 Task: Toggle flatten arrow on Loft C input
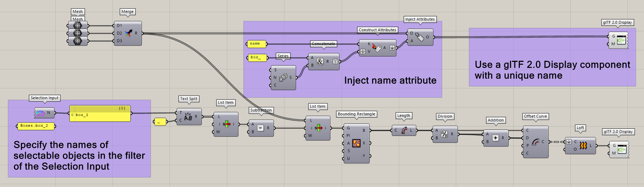[569, 142]
